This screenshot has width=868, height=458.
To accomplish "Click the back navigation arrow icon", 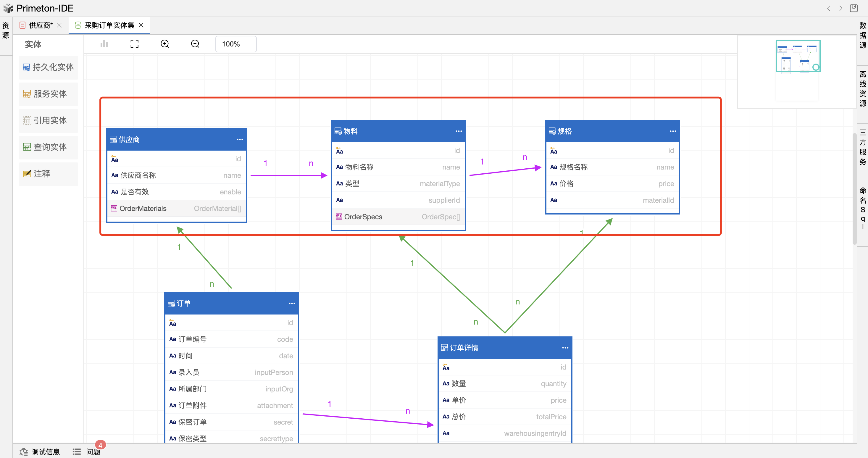I will tap(829, 8).
